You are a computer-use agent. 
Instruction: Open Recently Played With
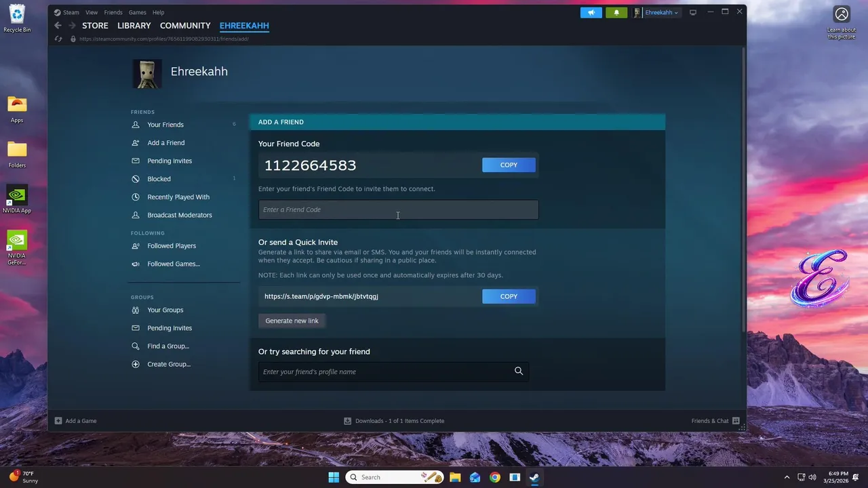(178, 197)
